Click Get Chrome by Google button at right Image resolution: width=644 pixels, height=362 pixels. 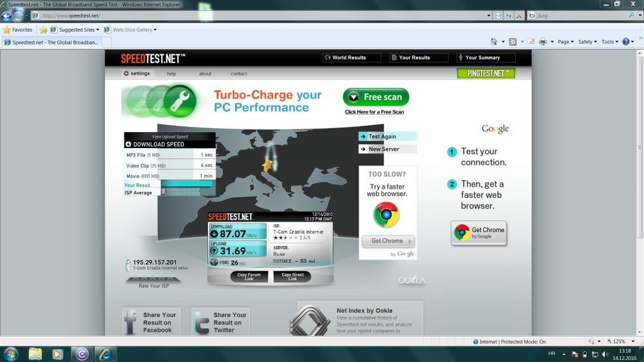pos(479,233)
